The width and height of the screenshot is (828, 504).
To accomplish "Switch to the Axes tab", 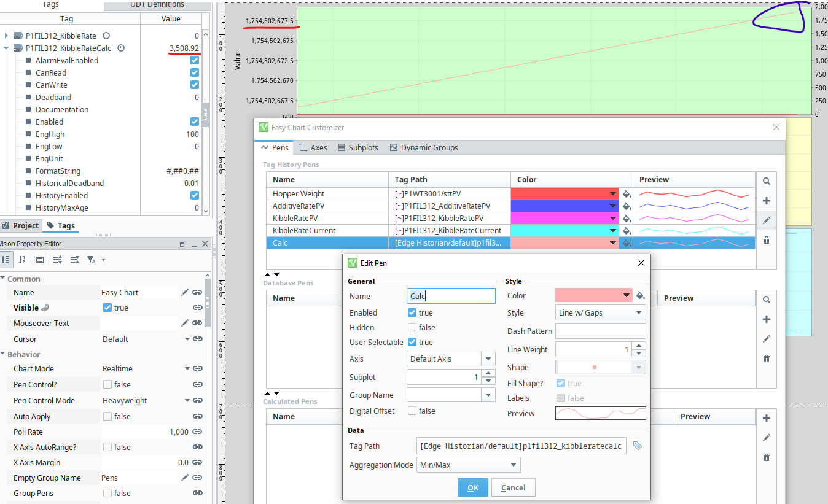I will point(313,147).
